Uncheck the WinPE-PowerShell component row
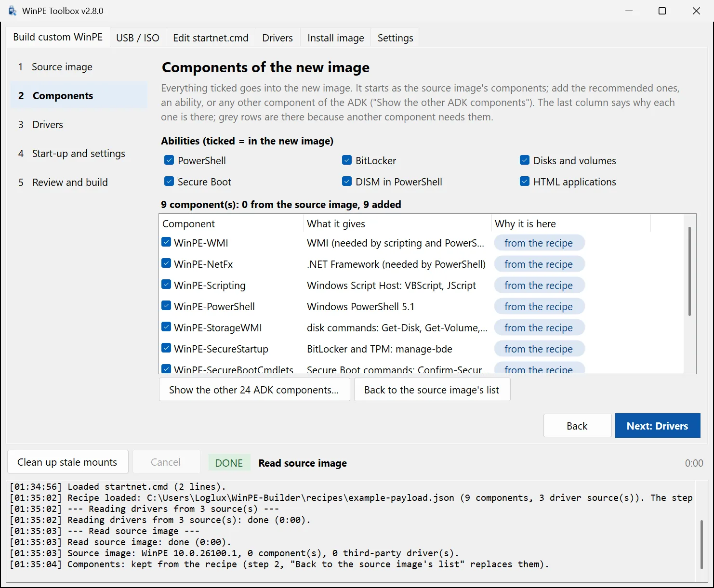 pos(166,306)
